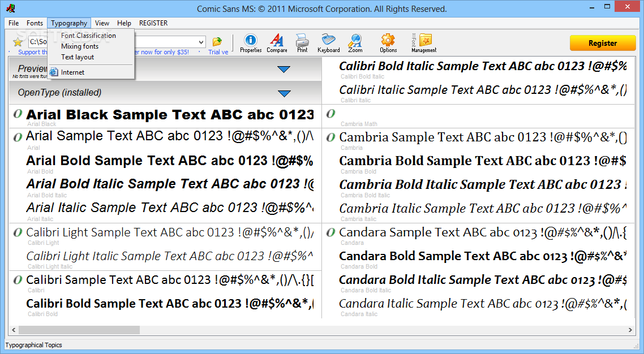Click the yellow Register button

click(603, 43)
